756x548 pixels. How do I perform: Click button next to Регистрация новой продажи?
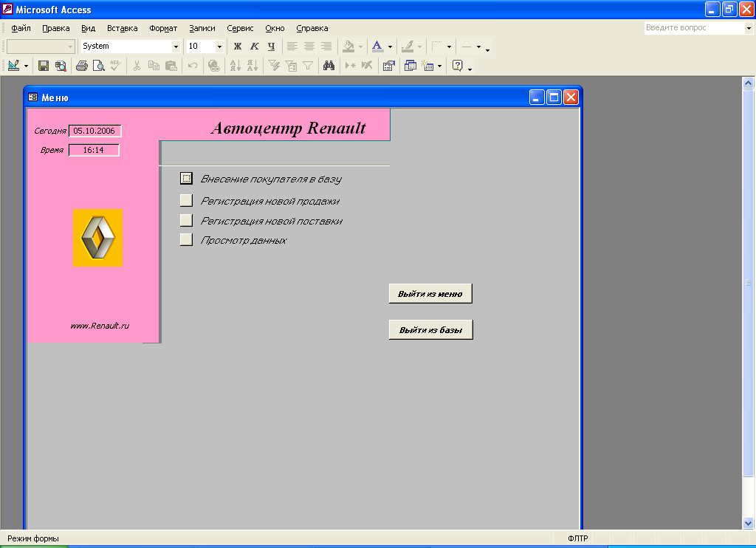point(186,200)
